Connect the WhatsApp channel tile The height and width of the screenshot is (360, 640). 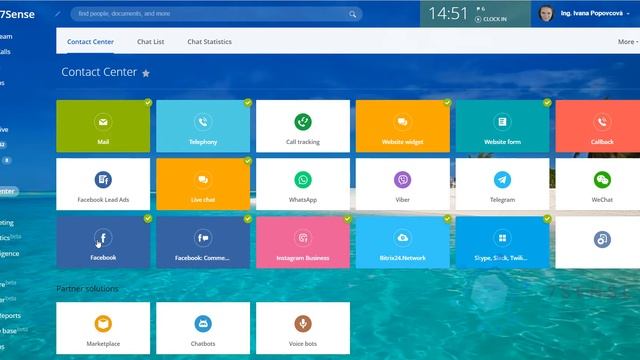click(x=303, y=184)
